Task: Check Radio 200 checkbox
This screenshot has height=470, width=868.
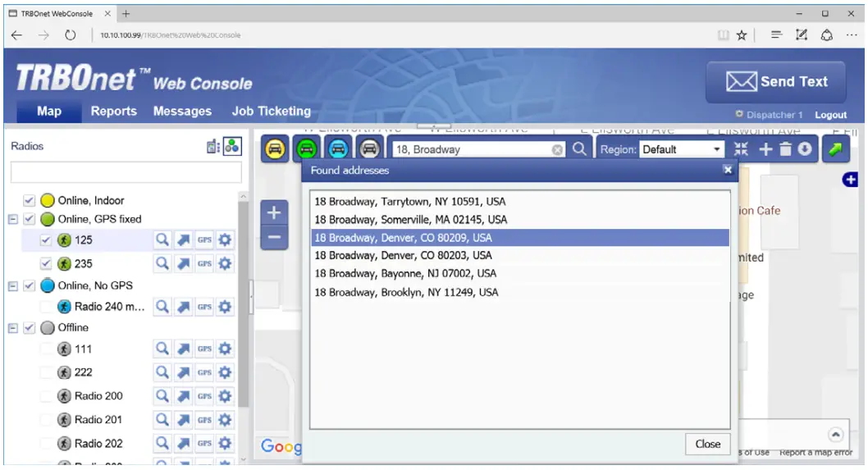Action: (x=45, y=396)
